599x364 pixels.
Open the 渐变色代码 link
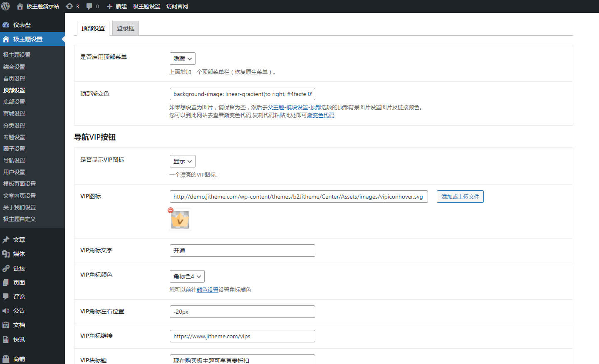(x=320, y=115)
